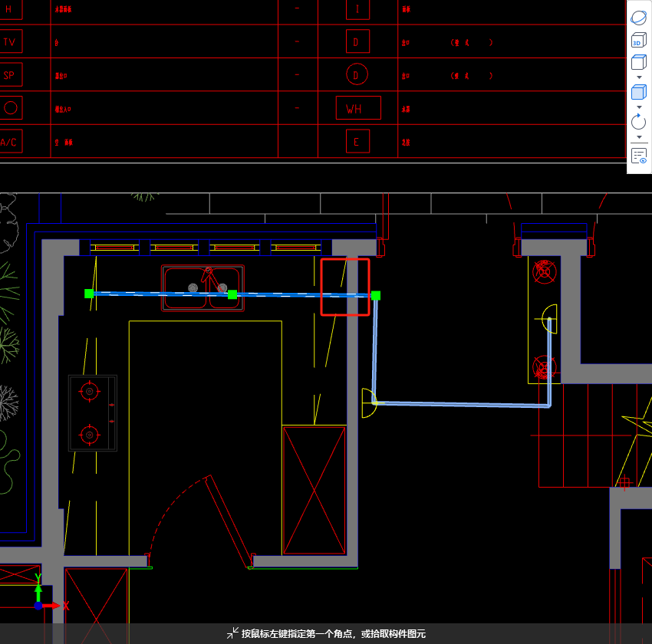Screen dimensions: 652x644
Task: Click the XY coordinate axis origin icon
Action: click(38, 606)
